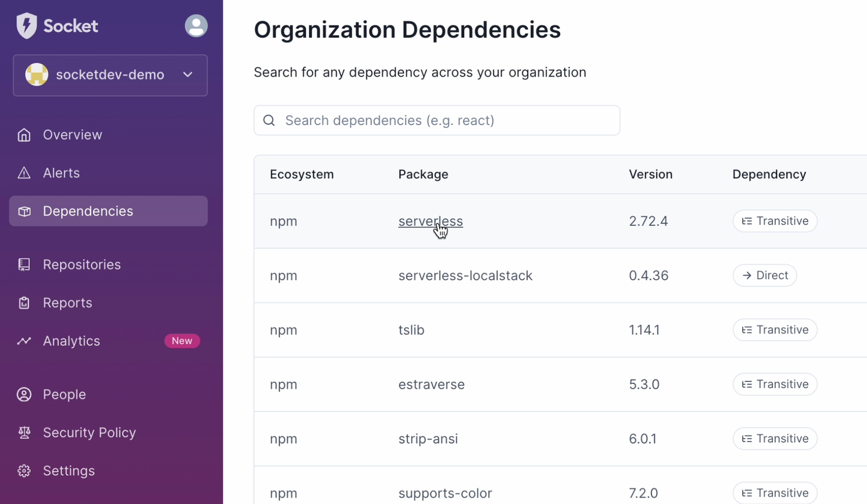Click the Security Policy scales icon
The image size is (867, 504).
pyautogui.click(x=24, y=433)
